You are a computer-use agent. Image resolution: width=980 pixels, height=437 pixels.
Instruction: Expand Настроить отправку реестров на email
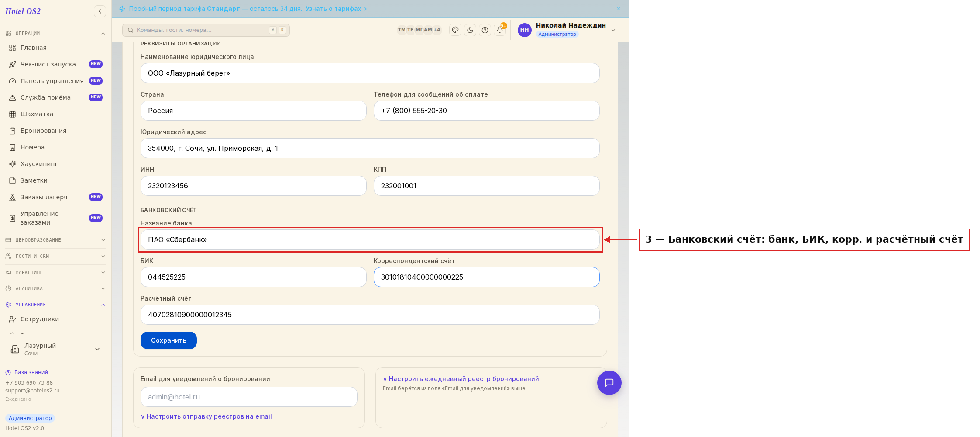coord(206,416)
